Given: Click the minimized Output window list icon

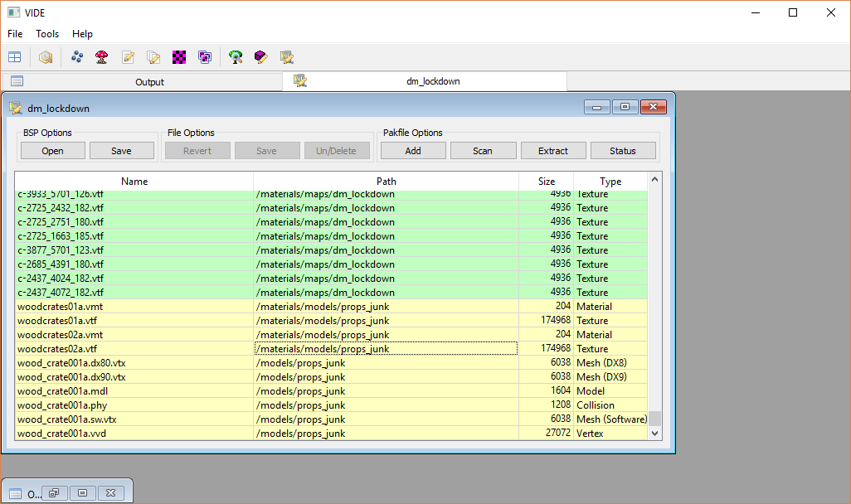Looking at the screenshot, I should (15, 494).
